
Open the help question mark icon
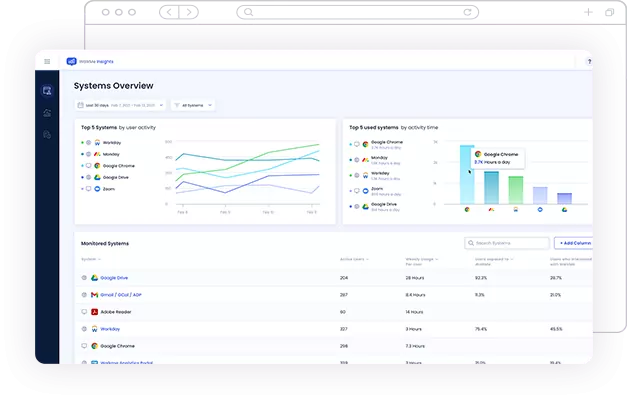pyautogui.click(x=589, y=62)
